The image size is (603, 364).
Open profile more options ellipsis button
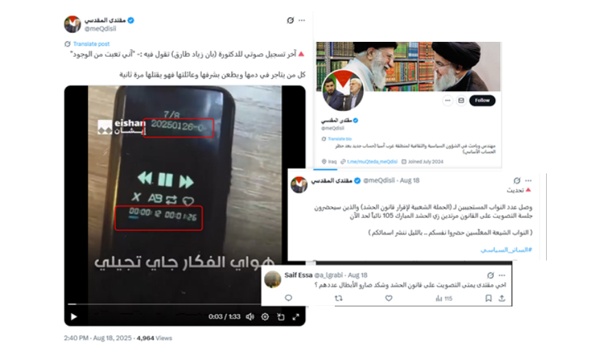pos(448,100)
